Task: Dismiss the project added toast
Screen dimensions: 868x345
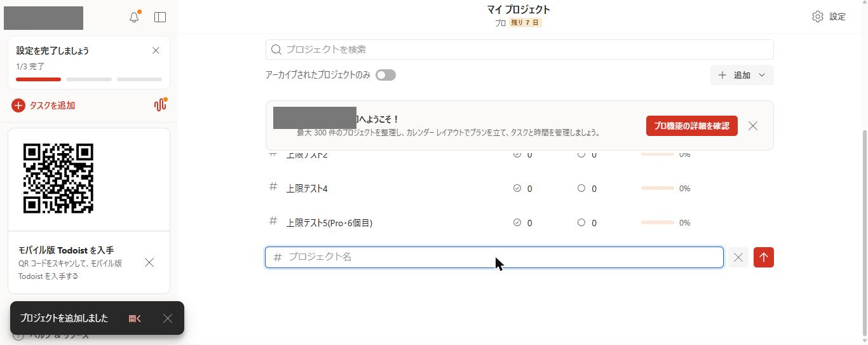Action: pos(168,318)
